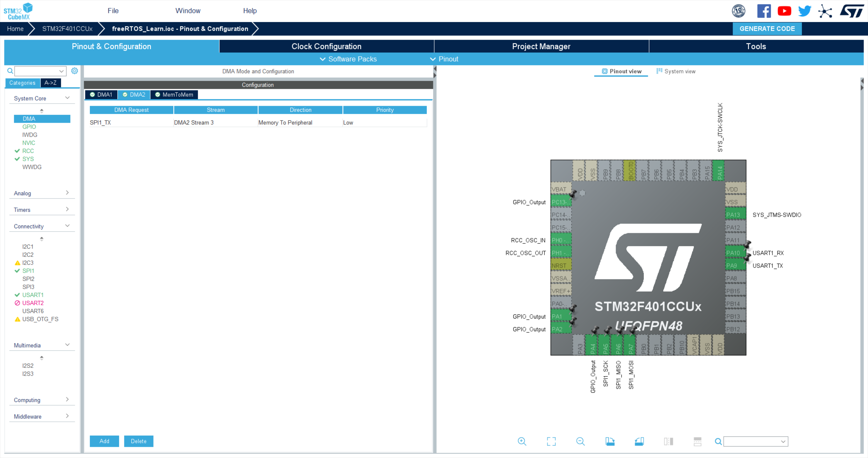Select the DMA1 tab

coord(101,95)
